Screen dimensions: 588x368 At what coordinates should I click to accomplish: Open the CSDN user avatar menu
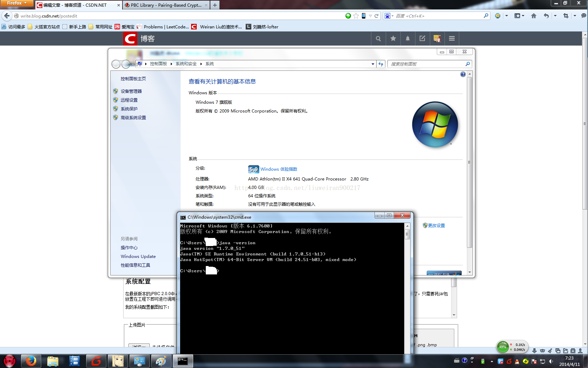point(437,39)
